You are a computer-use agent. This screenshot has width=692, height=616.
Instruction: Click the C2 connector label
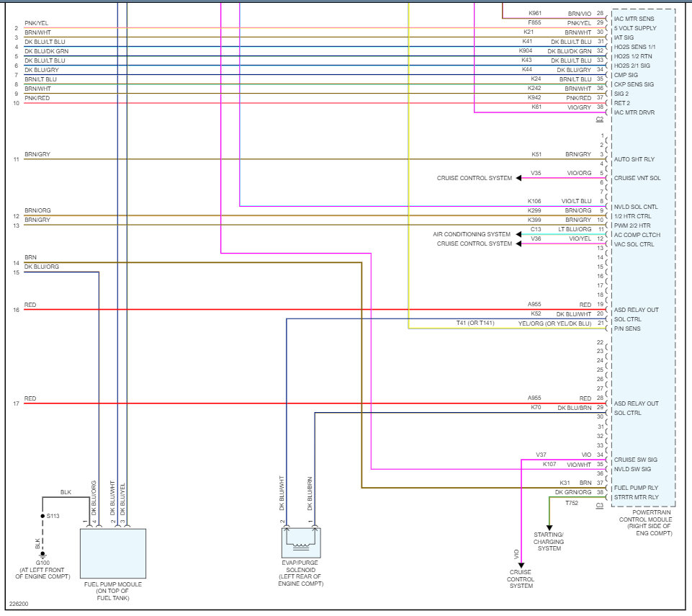[599, 119]
